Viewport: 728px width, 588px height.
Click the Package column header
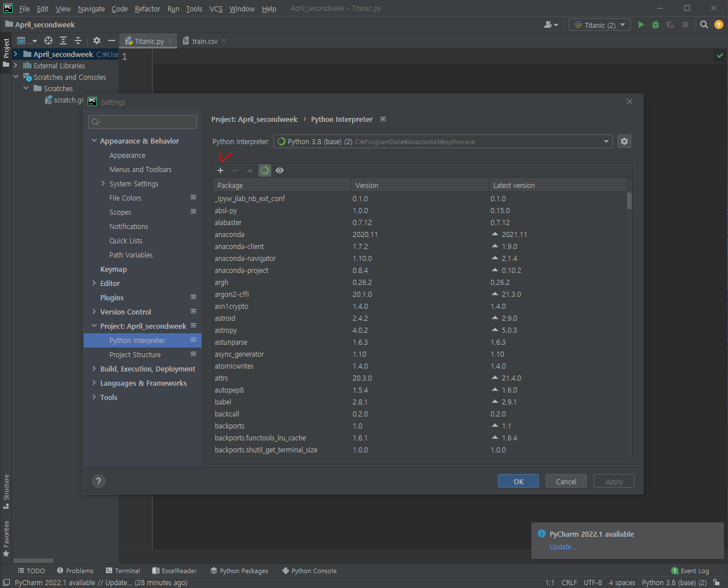pyautogui.click(x=282, y=185)
